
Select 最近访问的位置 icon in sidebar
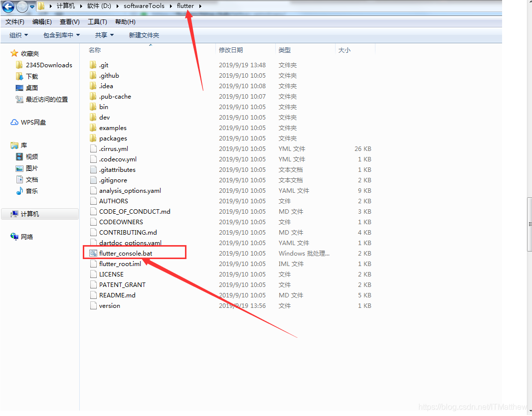[19, 99]
